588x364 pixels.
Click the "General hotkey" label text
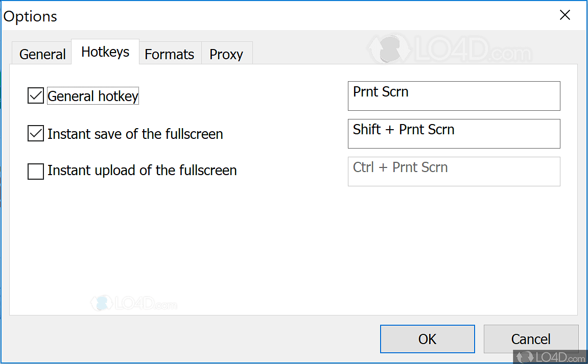(93, 96)
